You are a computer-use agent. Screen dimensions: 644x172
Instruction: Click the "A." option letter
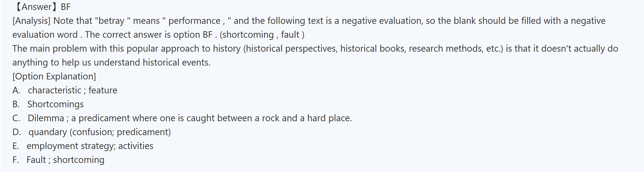tap(16, 90)
